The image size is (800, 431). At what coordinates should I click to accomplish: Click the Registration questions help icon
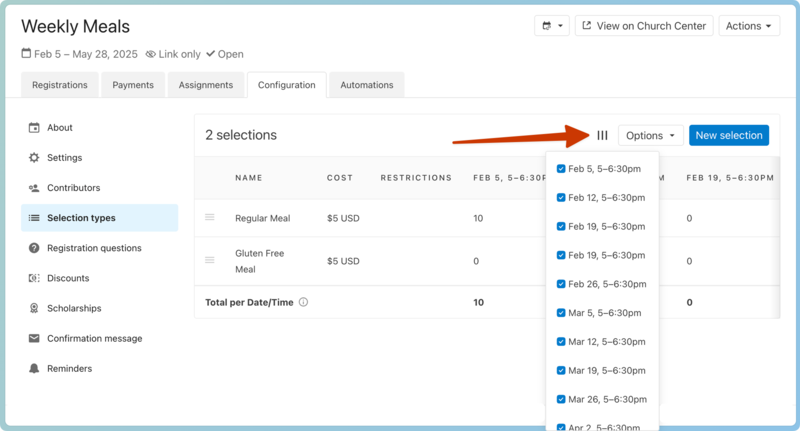pos(34,248)
